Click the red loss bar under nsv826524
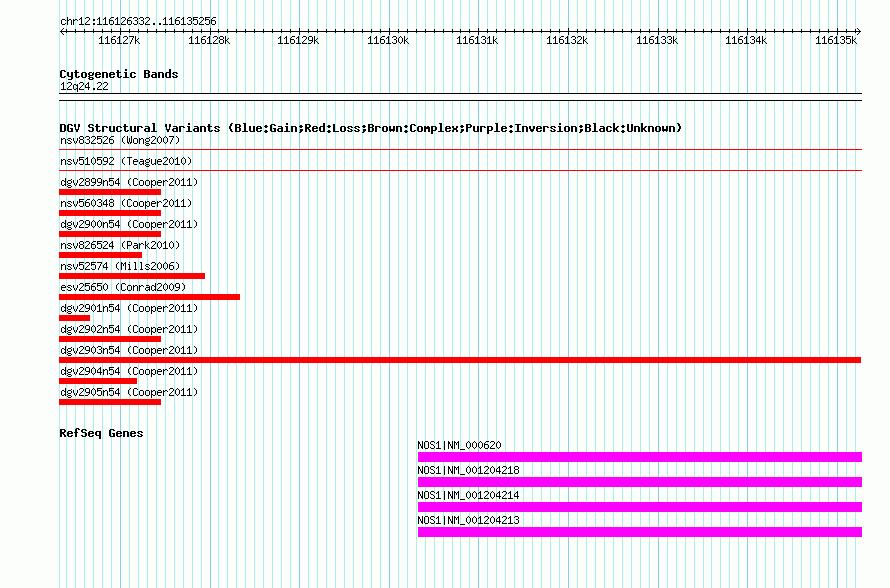The width and height of the screenshot is (890, 588). point(100,255)
